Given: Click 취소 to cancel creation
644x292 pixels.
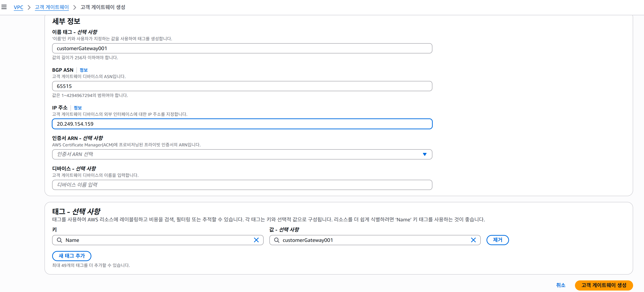Looking at the screenshot, I should (560, 285).
